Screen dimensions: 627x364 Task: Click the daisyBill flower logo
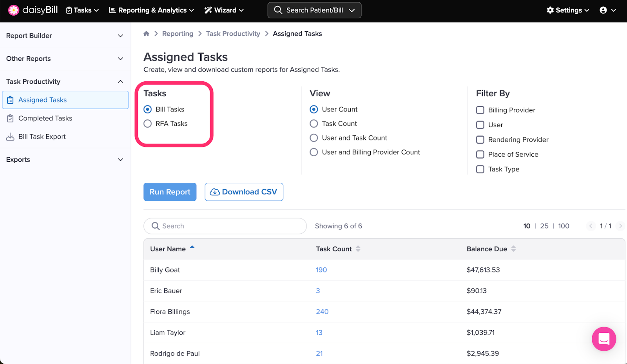(x=14, y=10)
